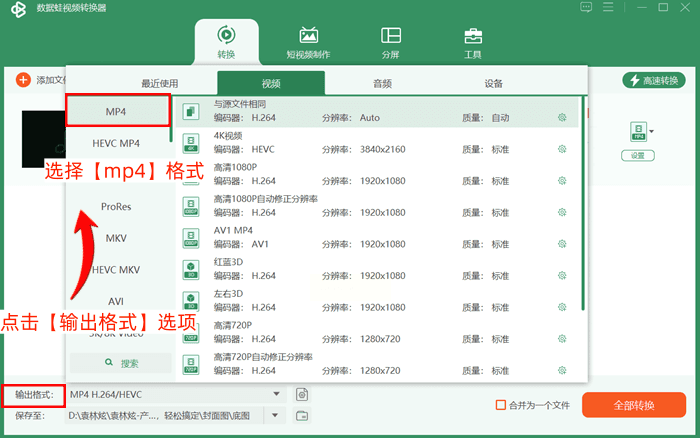Click gear icon for 与源文件相同 preset
This screenshot has height=438, width=700.
tap(562, 118)
